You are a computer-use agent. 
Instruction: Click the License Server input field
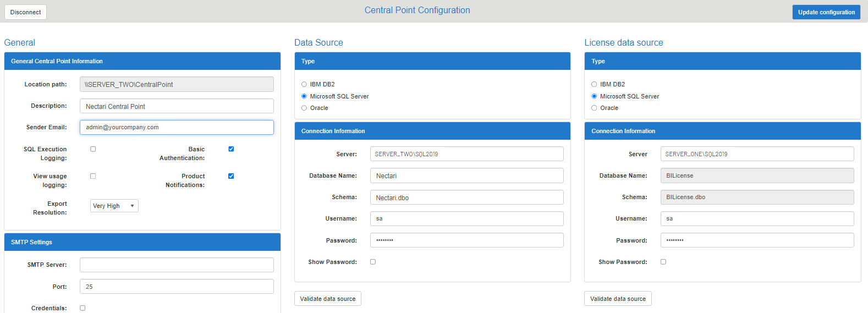757,154
